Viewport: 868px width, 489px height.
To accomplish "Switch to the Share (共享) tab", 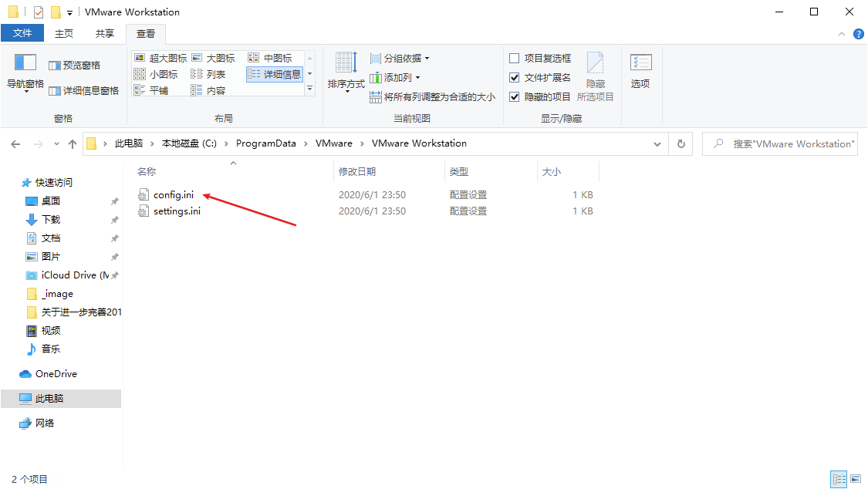I will pos(105,34).
